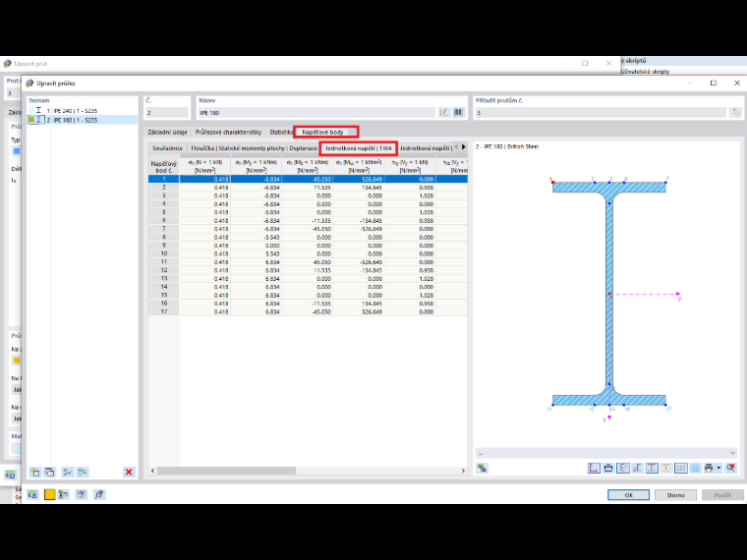Open the print options dropdown arrow
747x560 pixels.
718,468
